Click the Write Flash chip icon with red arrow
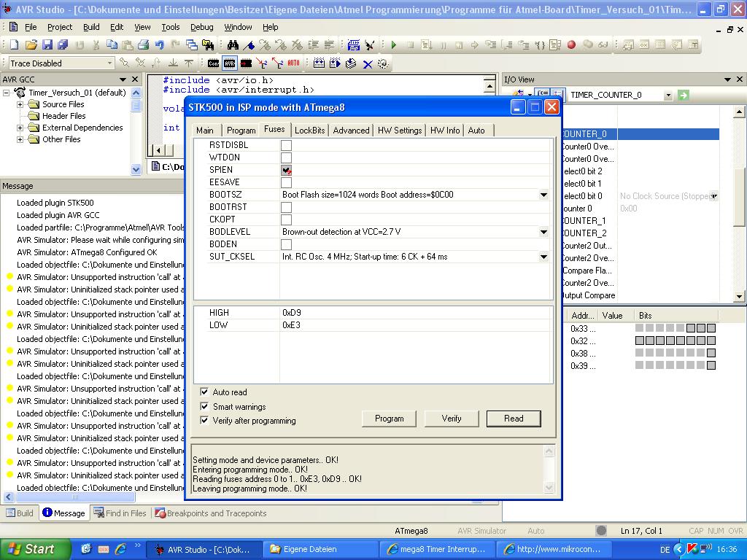This screenshot has height=560, width=747. click(246, 63)
